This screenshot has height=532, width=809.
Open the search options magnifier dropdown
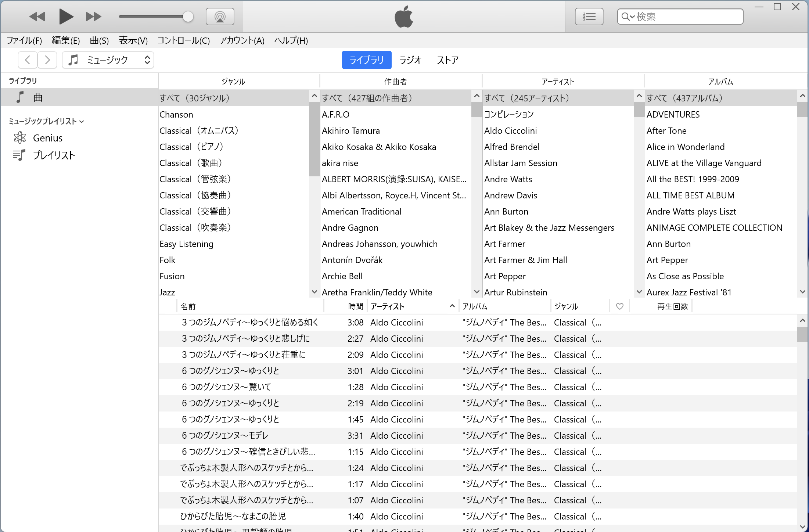point(628,17)
